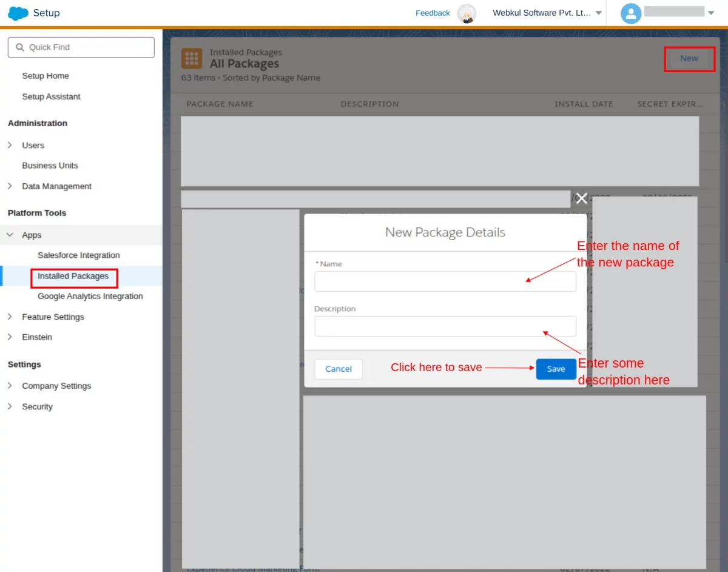Close the New Package Details dialog
Image resolution: width=728 pixels, height=572 pixels.
point(582,198)
